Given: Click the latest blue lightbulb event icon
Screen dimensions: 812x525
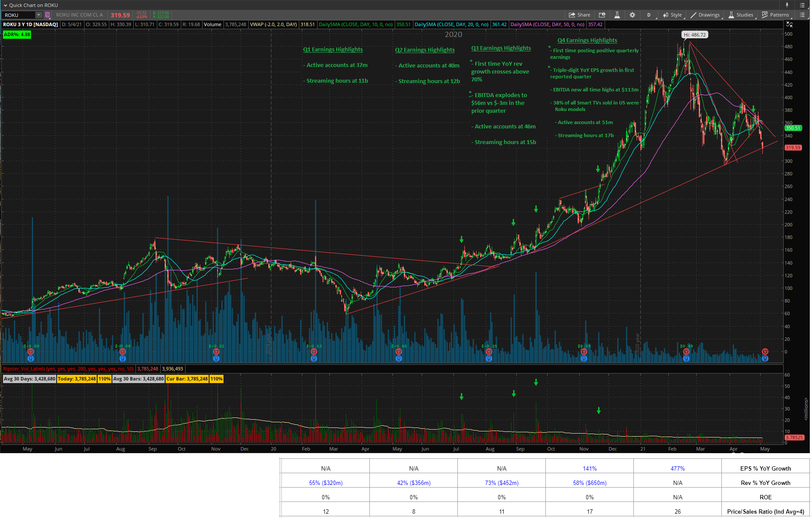Looking at the screenshot, I should 765,359.
